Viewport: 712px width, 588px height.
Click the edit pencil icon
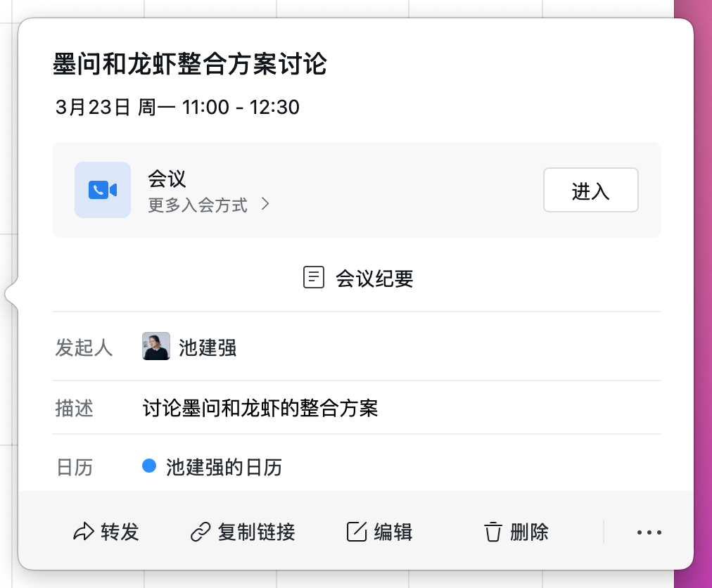click(357, 532)
